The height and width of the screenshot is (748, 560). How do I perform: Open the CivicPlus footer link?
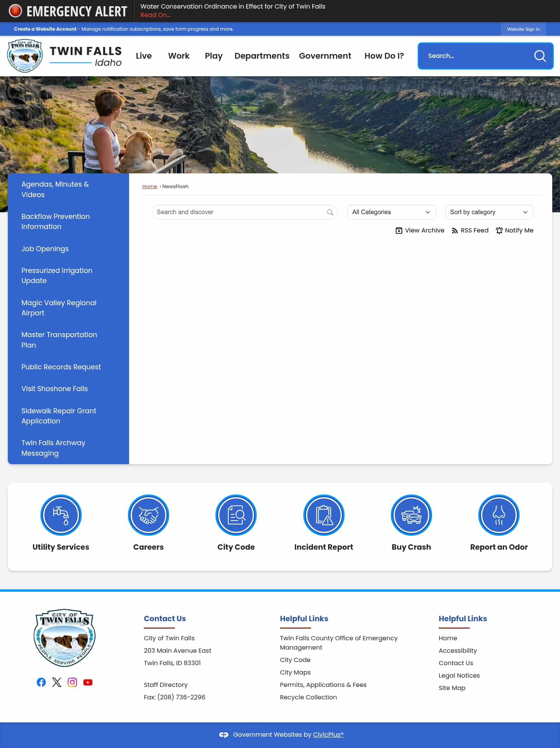click(328, 734)
